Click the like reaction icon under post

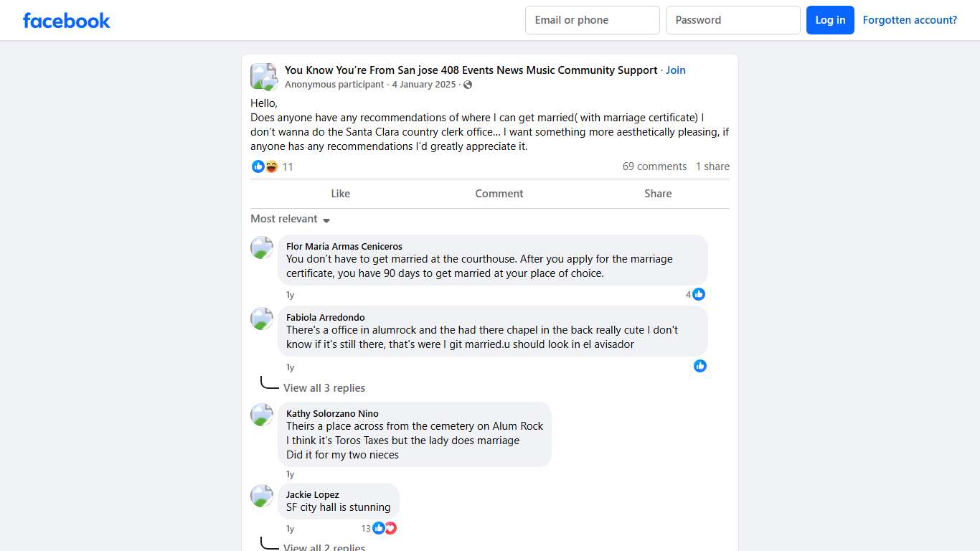[258, 166]
